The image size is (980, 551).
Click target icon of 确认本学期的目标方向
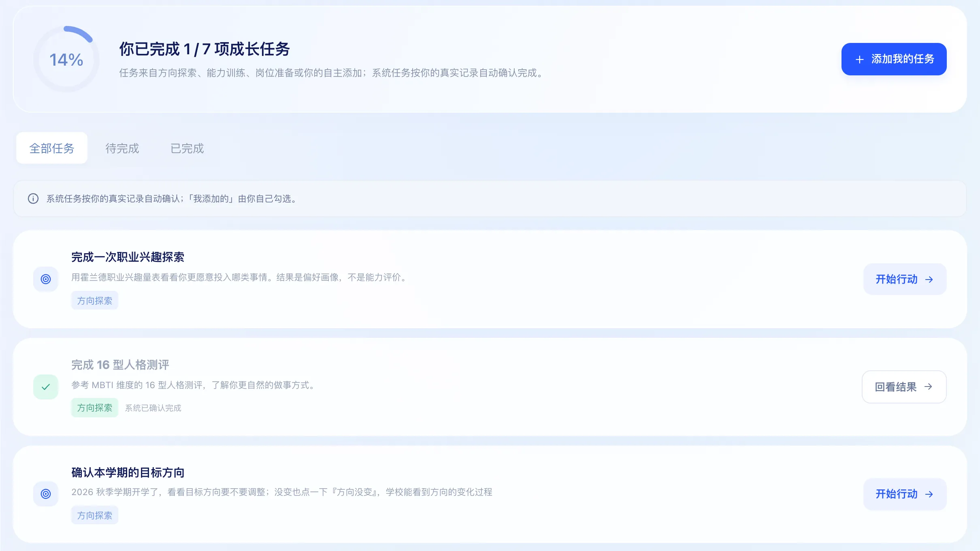click(46, 494)
